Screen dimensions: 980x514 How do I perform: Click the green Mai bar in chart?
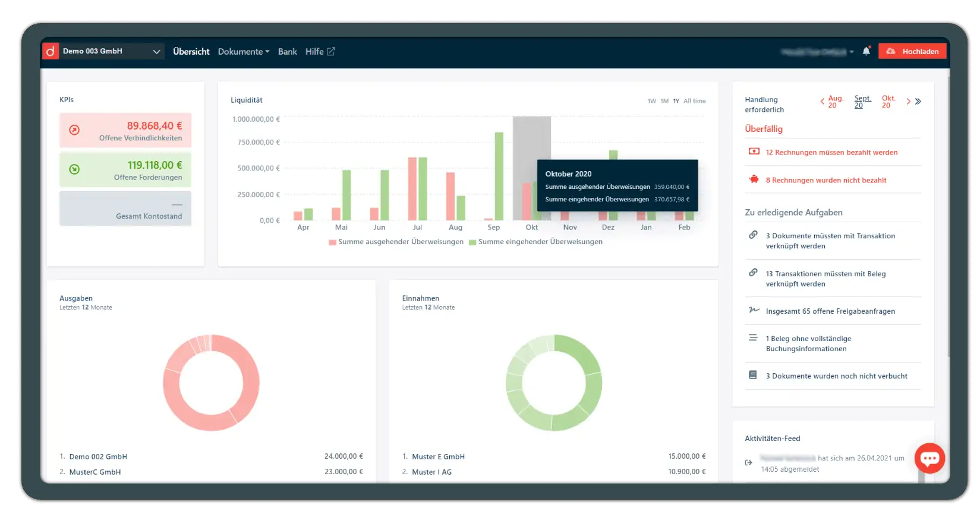click(x=346, y=195)
